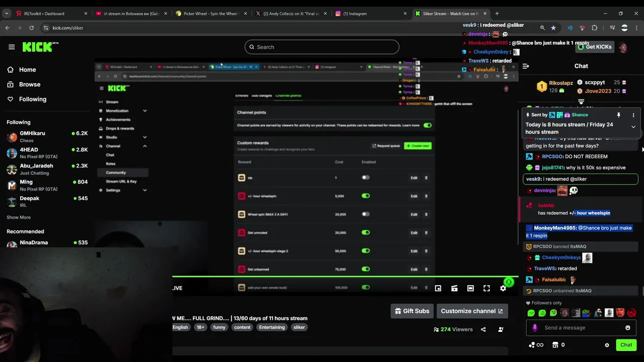Click the Get KICKs button
The width and height of the screenshot is (644, 362).
coord(595,47)
